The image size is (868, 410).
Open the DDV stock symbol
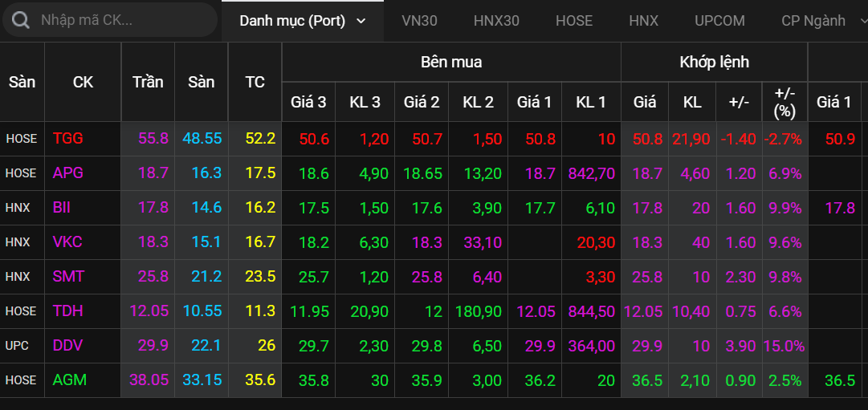point(67,346)
